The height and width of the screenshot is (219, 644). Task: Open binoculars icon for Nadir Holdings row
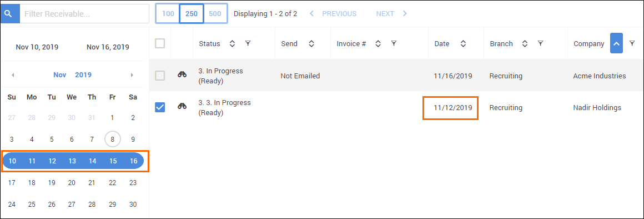click(x=182, y=106)
